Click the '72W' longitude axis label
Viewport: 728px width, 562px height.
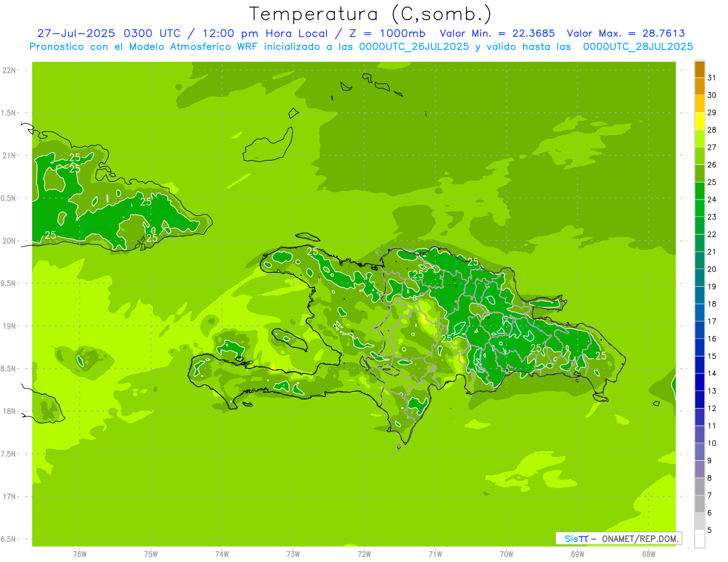[x=364, y=554]
